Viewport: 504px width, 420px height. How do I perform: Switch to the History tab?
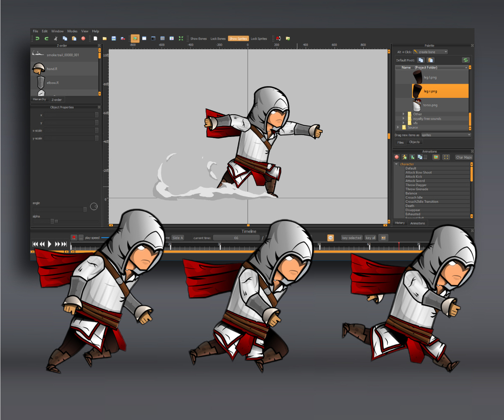click(x=400, y=223)
